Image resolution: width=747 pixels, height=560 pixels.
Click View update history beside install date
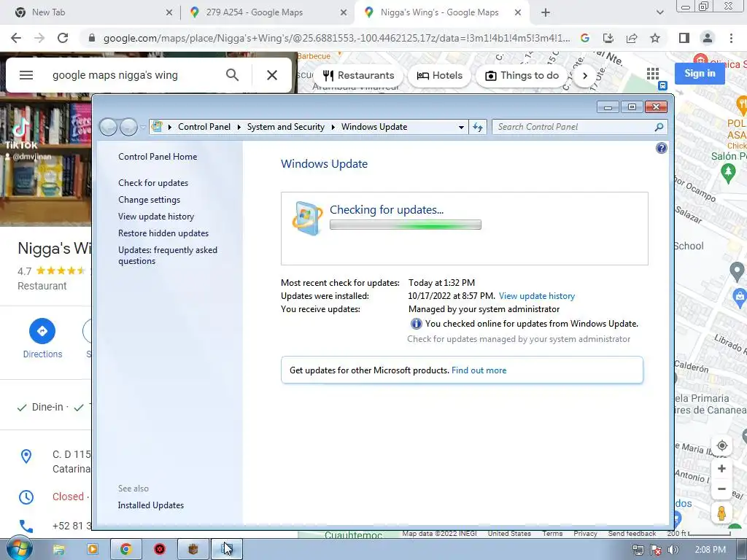point(537,296)
